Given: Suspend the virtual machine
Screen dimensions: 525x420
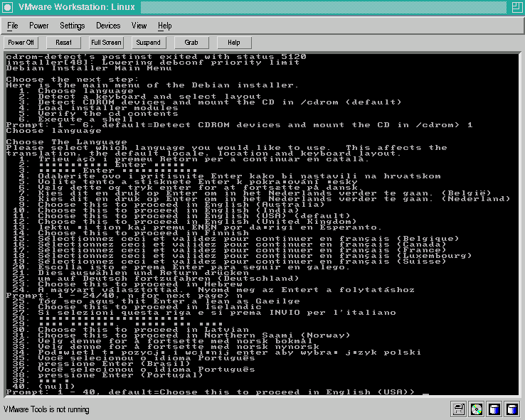Looking at the screenshot, I should click(x=149, y=43).
